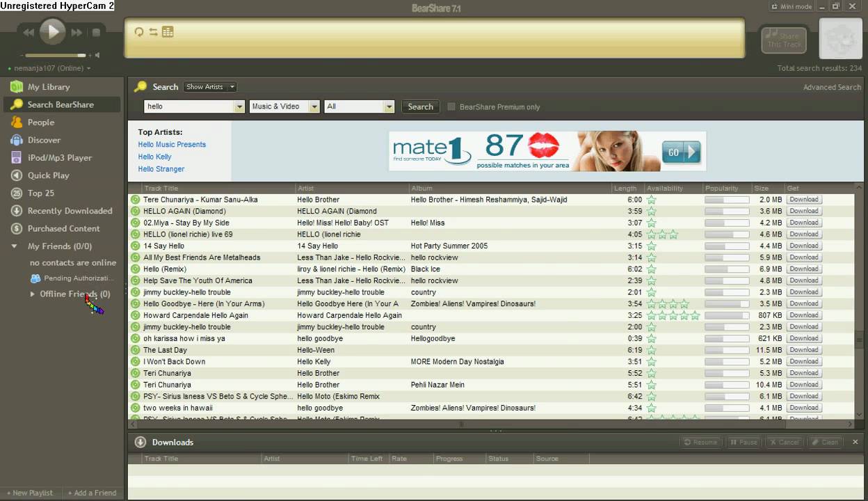This screenshot has height=501, width=868.
Task: Open the Show Artists dropdown
Action: 210,87
